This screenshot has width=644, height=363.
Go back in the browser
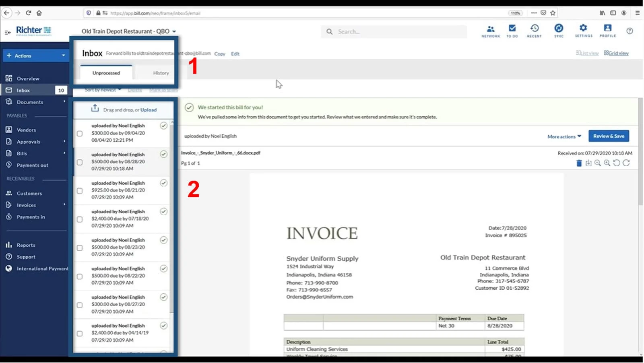(6, 13)
